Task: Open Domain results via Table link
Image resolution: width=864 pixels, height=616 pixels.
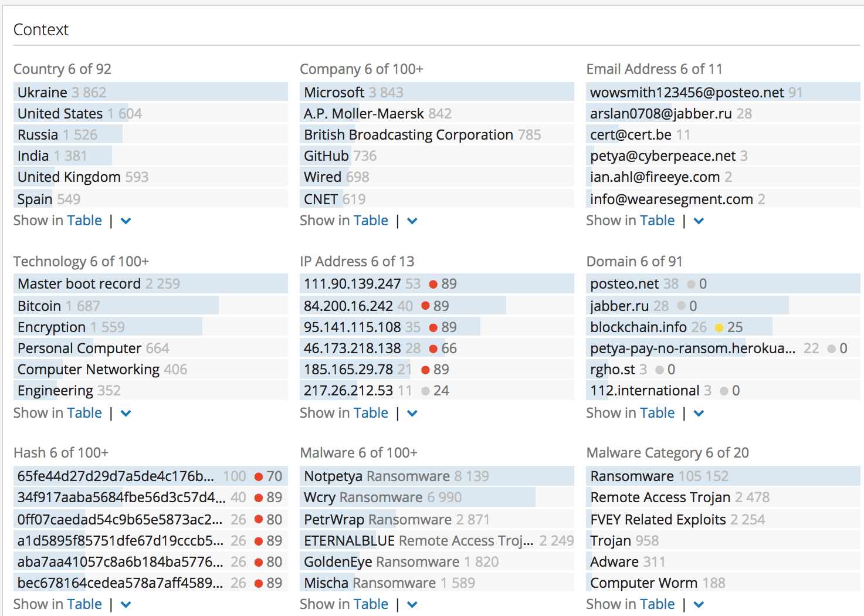Action: coord(658,413)
